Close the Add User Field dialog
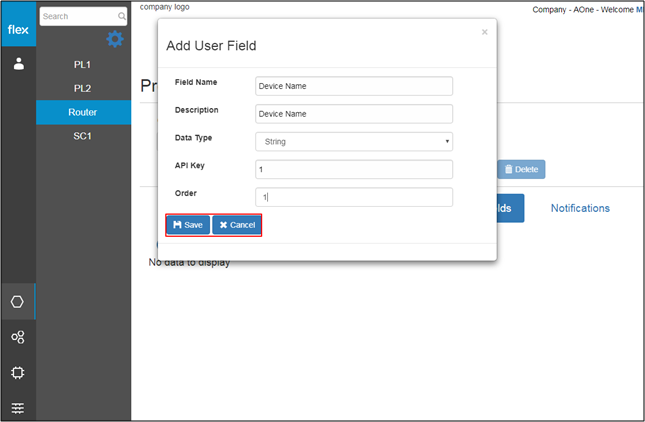Image resolution: width=645 pixels, height=422 pixels. [x=485, y=32]
